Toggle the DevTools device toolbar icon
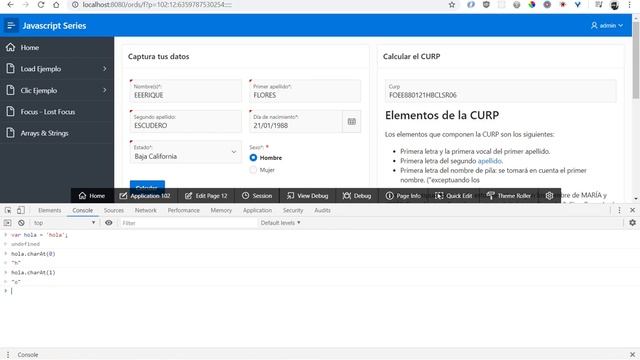640x360 pixels. click(21, 210)
